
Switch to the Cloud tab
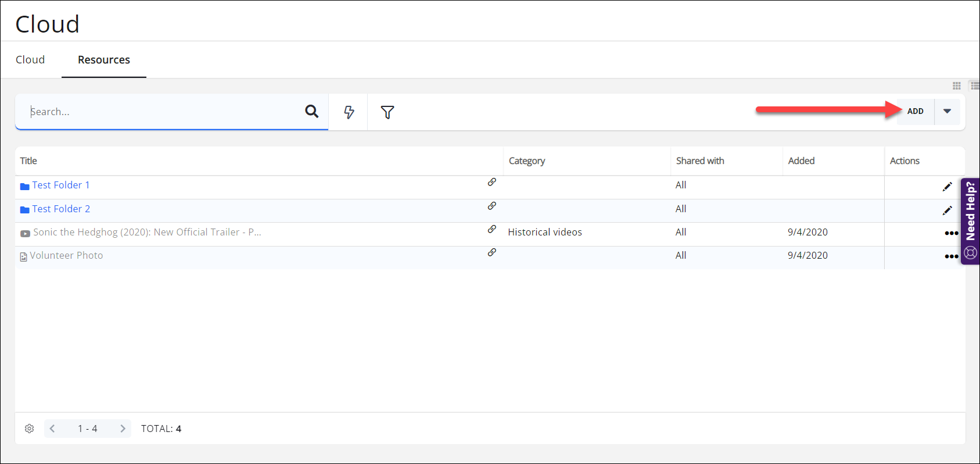coord(30,60)
